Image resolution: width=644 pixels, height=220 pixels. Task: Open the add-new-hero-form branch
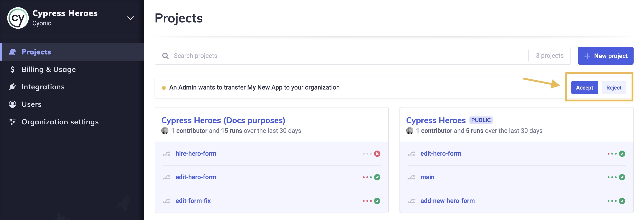point(447,201)
